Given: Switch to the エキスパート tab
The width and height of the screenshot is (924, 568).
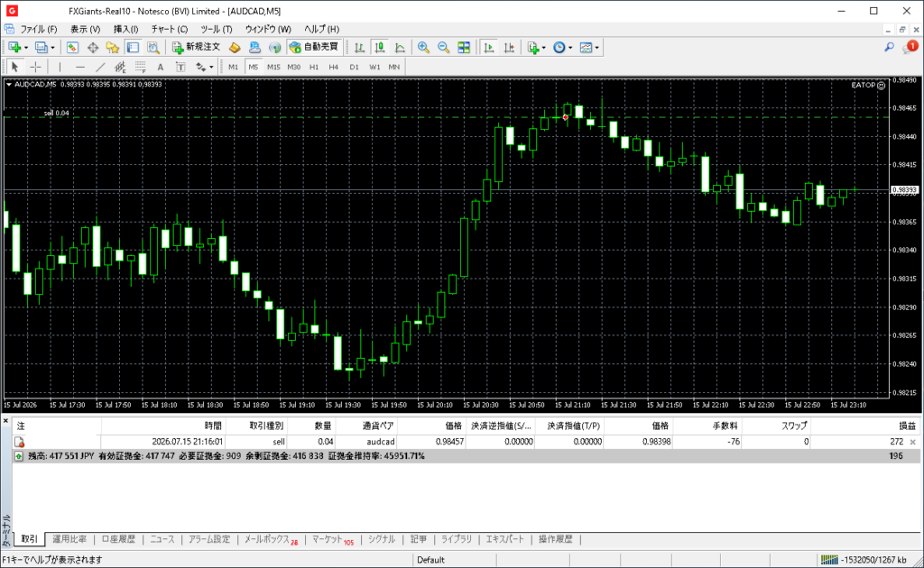Looking at the screenshot, I should (505, 539).
